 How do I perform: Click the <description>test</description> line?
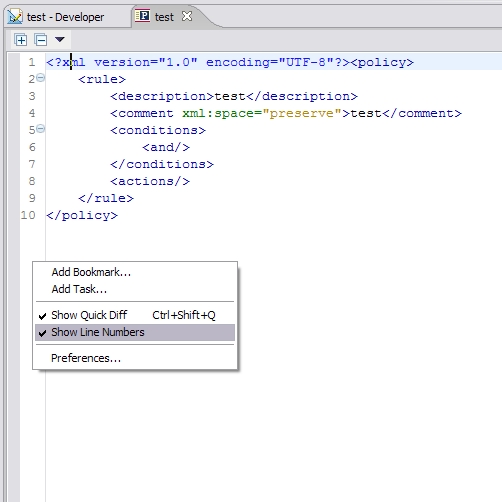tap(234, 97)
